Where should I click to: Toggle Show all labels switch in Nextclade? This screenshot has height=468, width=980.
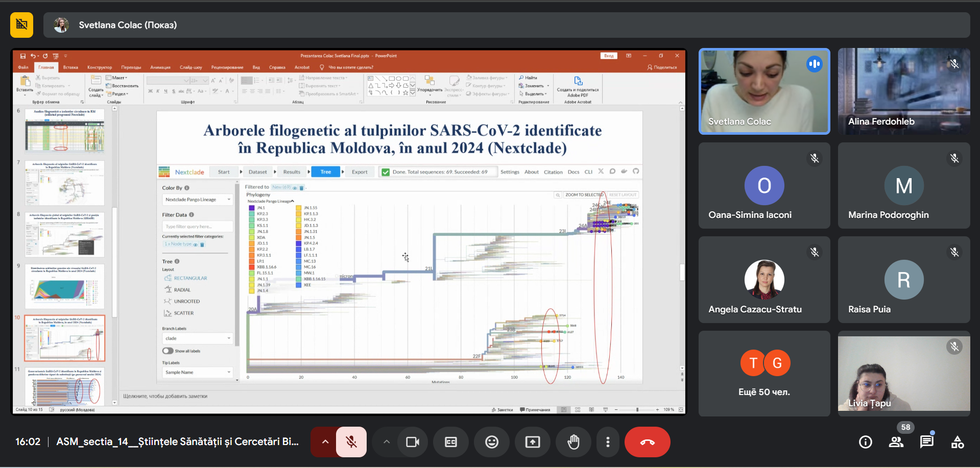(x=168, y=351)
